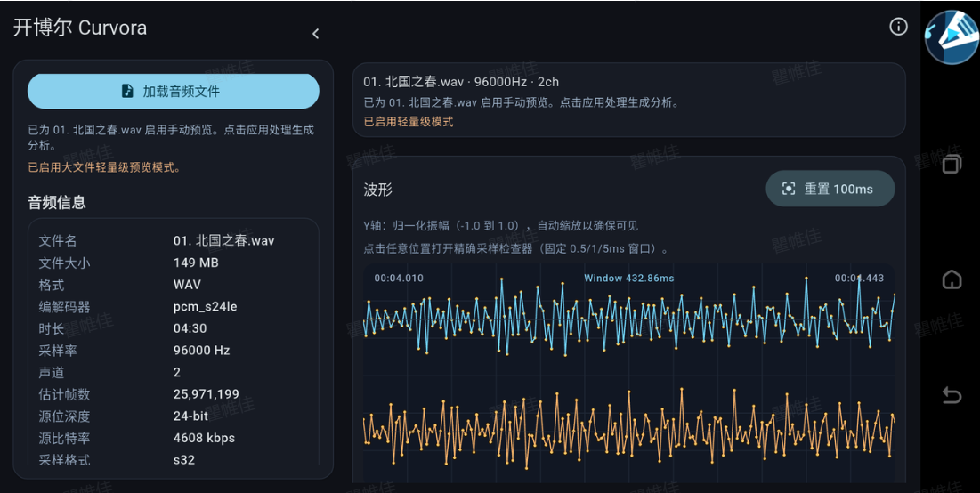The image size is (980, 493).
Task: Click the 音频信息 section heading
Action: (57, 202)
